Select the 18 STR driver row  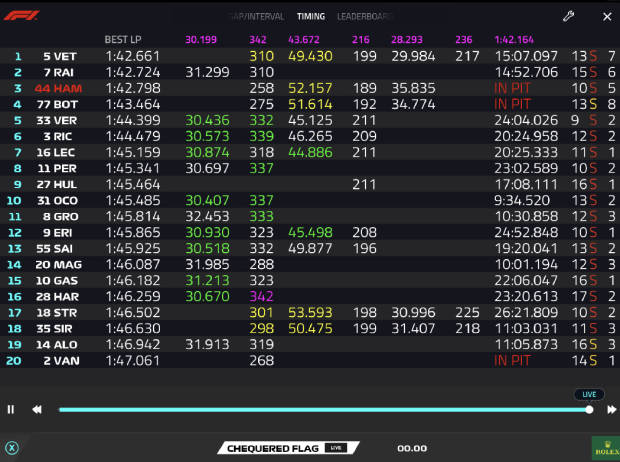(310, 312)
